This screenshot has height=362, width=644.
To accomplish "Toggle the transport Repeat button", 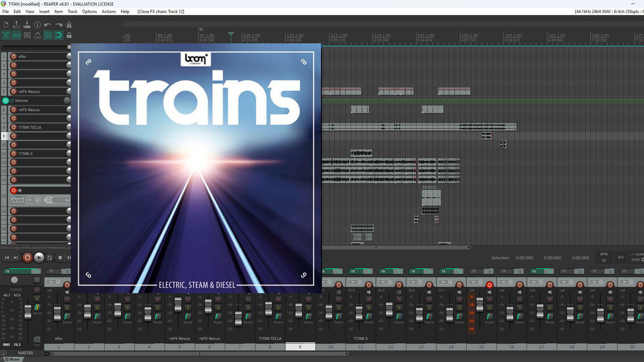I will point(50,258).
